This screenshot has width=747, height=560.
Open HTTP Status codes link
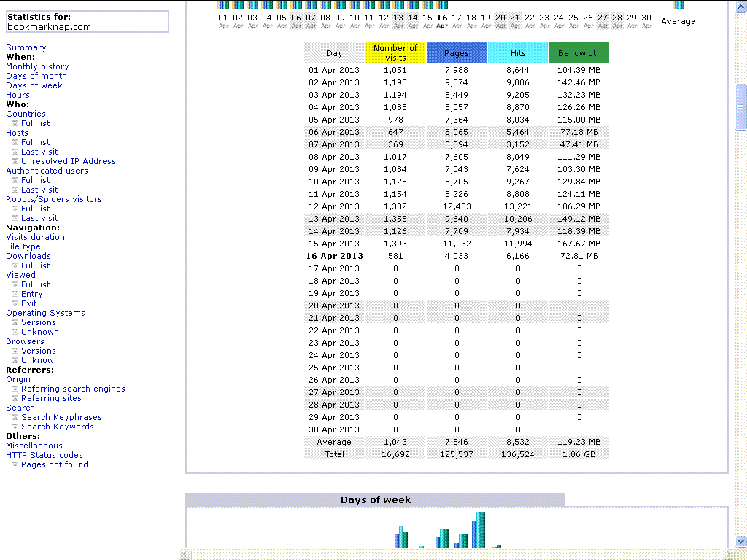coord(44,455)
